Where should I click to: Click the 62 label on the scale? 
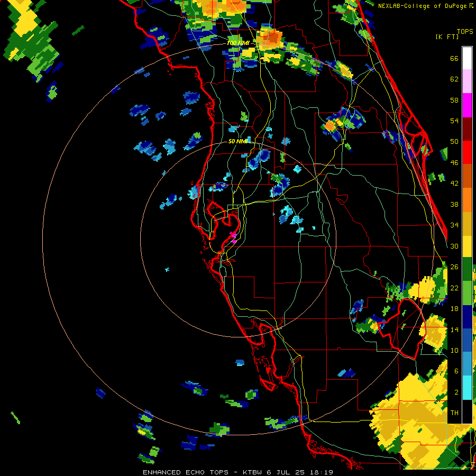point(454,79)
